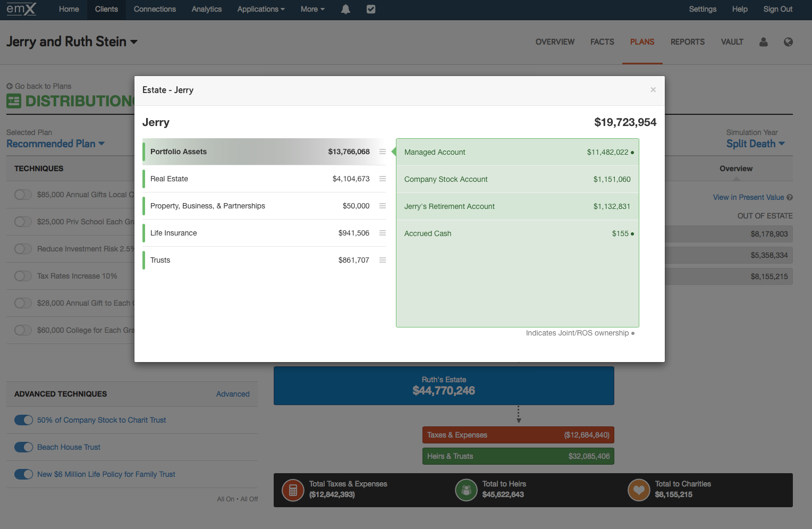
Task: Click the Life Insurance row handle icon
Action: [383, 233]
